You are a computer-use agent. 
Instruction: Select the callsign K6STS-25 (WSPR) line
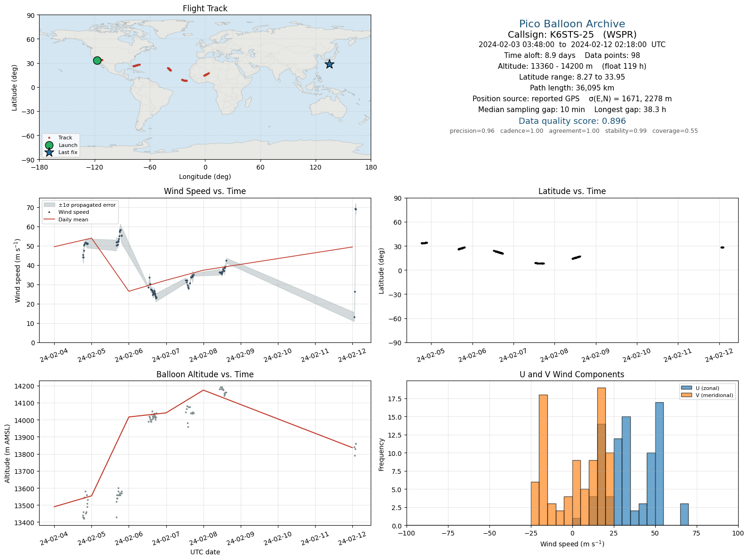(x=572, y=34)
